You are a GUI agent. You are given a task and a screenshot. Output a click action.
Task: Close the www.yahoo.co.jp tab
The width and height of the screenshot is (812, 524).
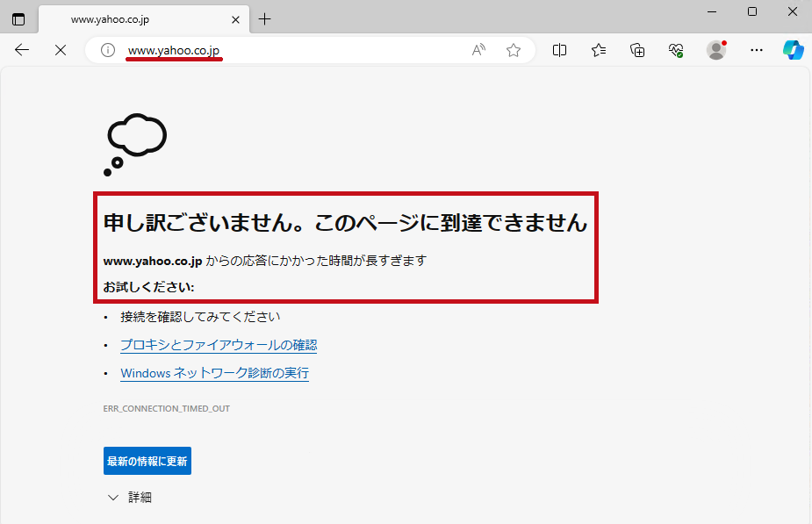point(235,19)
